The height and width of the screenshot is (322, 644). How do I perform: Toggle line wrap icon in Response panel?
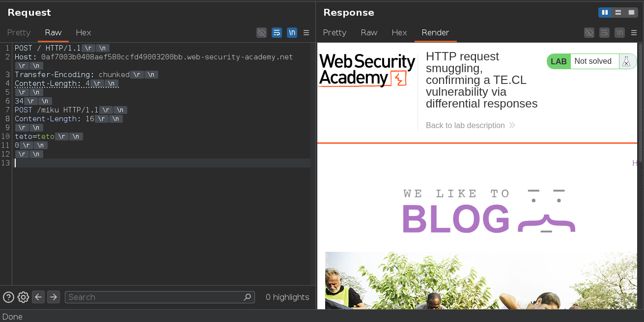[605, 32]
